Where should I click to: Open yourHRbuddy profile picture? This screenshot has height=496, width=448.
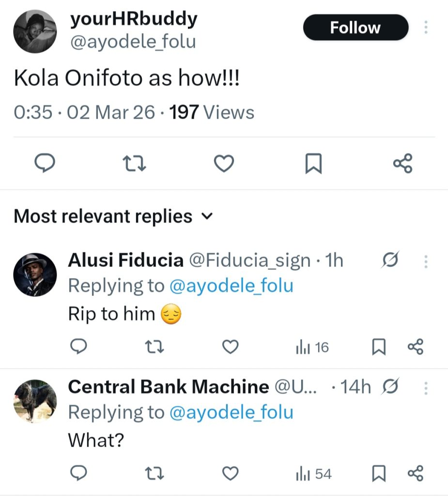pyautogui.click(x=35, y=31)
